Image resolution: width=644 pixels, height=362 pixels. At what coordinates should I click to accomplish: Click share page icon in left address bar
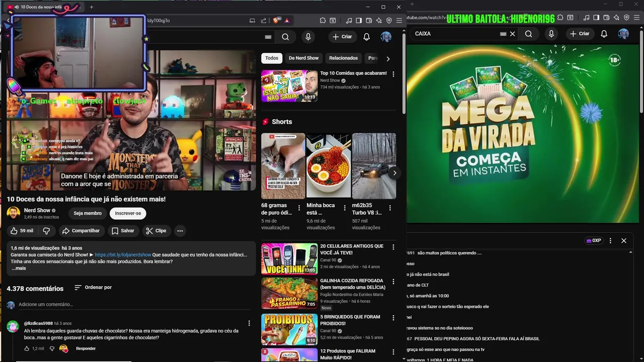click(x=264, y=21)
